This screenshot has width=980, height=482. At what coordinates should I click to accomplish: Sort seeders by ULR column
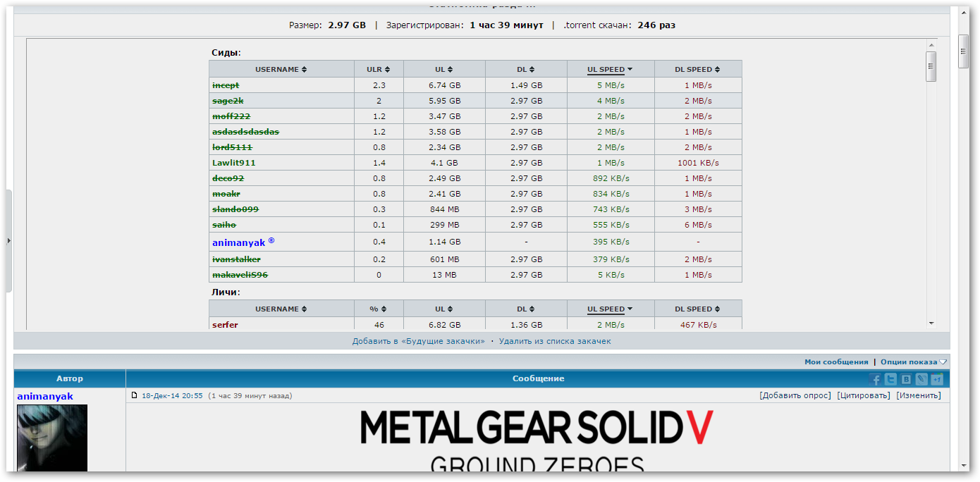378,70
